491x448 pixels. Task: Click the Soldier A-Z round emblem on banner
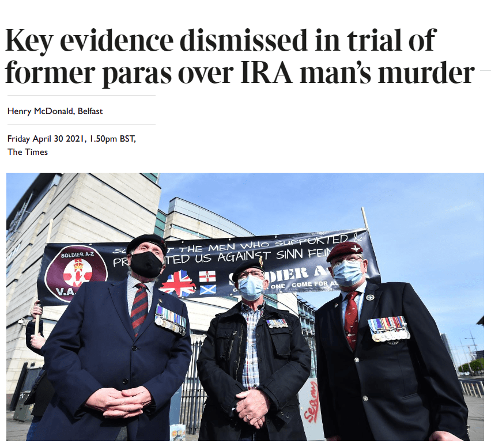pos(76,274)
